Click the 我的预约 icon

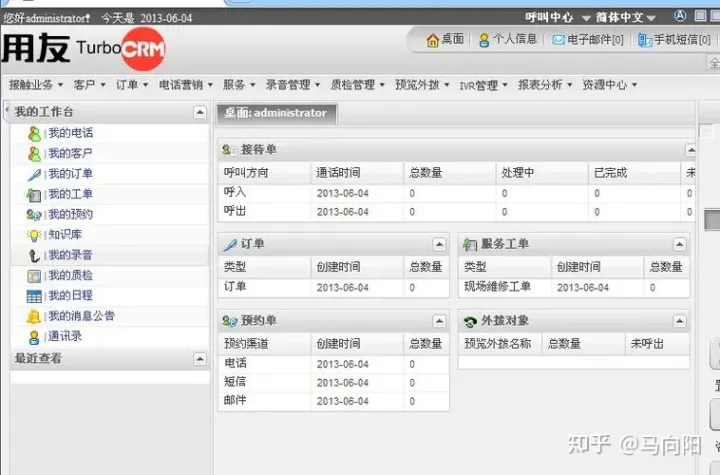(x=34, y=215)
